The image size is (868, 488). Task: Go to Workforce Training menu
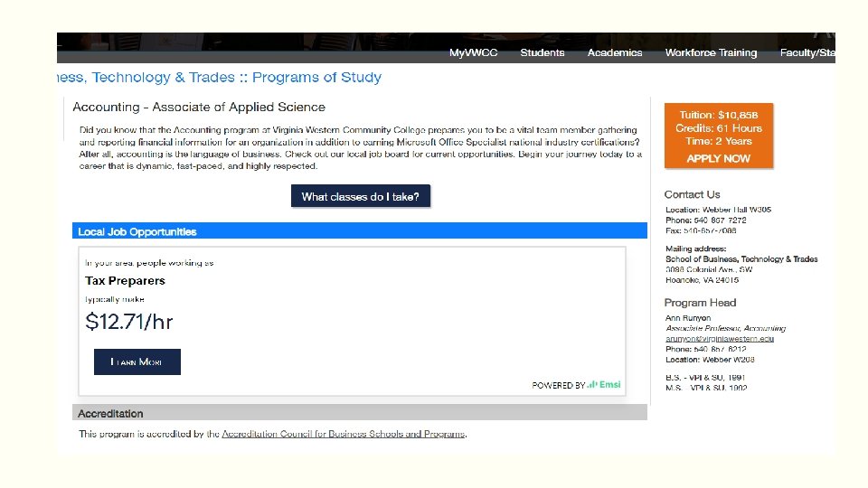pyautogui.click(x=711, y=52)
